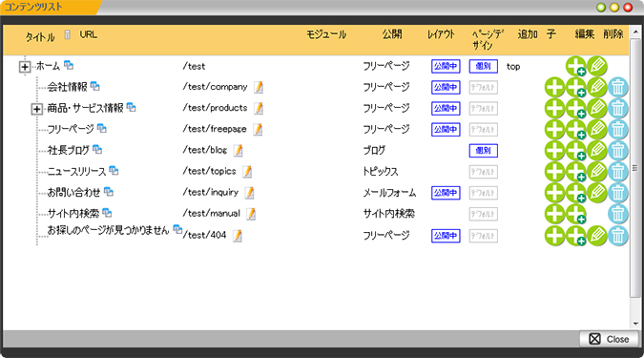Click copy icon beside 商品・サービス情報
Image resolution: width=644 pixels, height=358 pixels.
[x=131, y=107]
